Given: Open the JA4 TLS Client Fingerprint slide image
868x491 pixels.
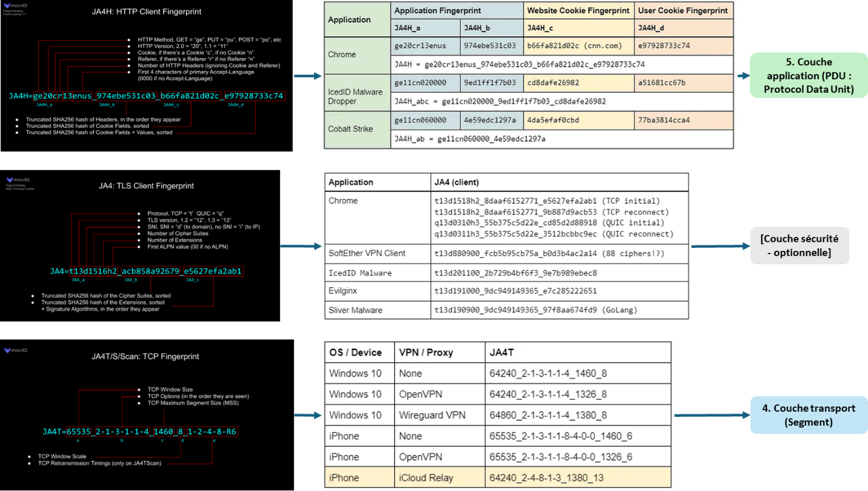Looking at the screenshot, I should point(140,246).
